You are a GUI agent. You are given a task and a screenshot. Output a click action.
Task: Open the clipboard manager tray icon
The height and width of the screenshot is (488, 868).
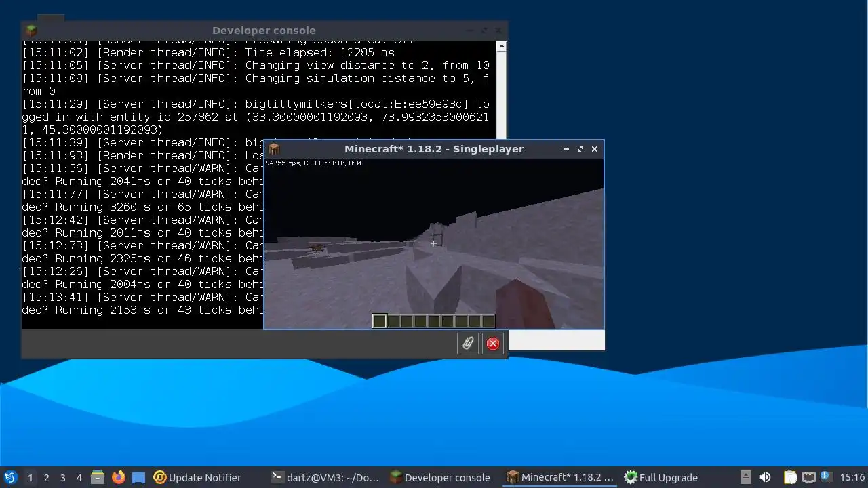coord(791,477)
